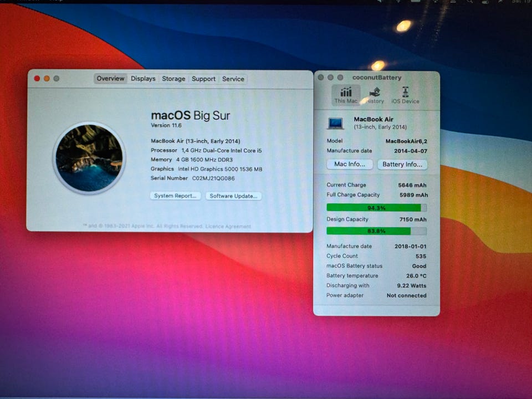Click the 83.8% capacity progress bar
The image size is (532, 399).
pyautogui.click(x=376, y=231)
